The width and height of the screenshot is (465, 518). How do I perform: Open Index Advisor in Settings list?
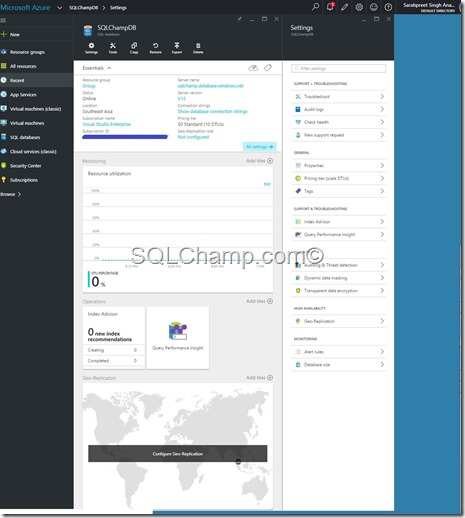[x=338, y=222]
